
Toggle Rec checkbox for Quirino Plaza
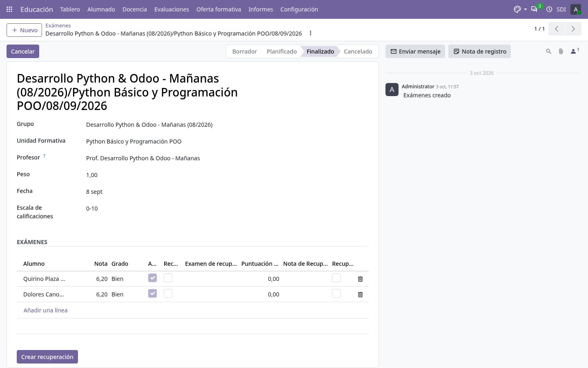[168, 278]
